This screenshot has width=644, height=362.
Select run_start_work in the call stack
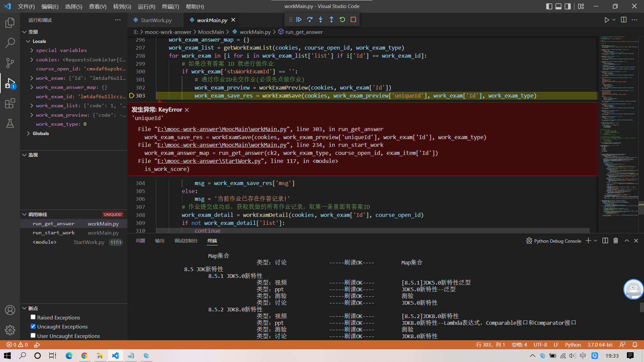[54, 233]
